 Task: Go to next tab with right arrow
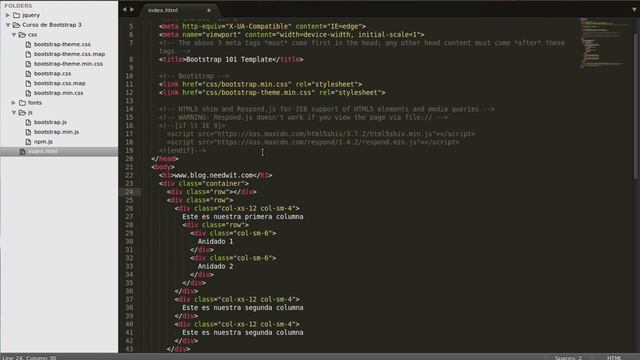point(132,9)
